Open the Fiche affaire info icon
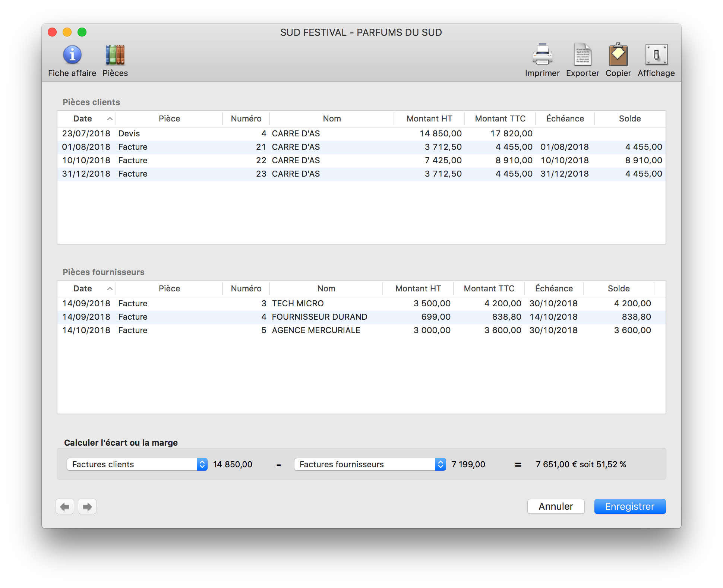723x588 pixels. pos(72,55)
